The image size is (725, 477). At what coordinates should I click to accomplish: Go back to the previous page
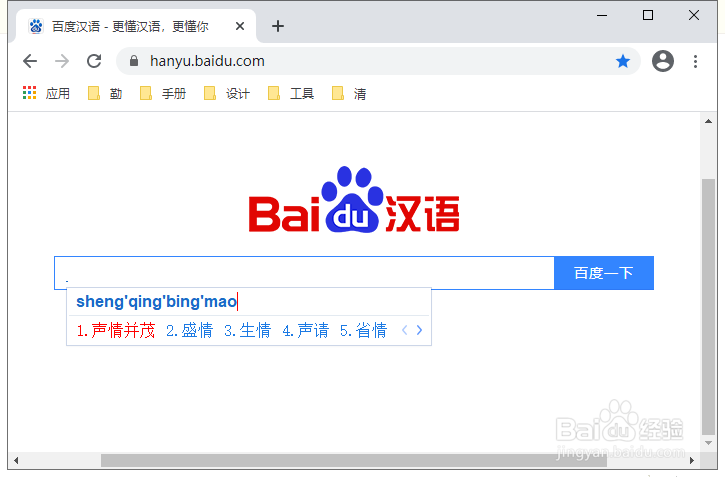30,61
